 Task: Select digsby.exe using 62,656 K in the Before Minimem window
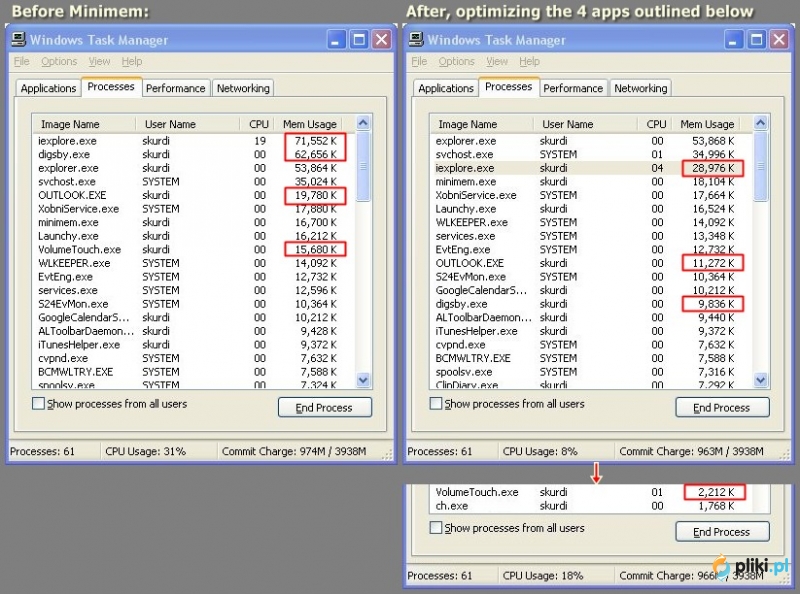tap(194, 154)
